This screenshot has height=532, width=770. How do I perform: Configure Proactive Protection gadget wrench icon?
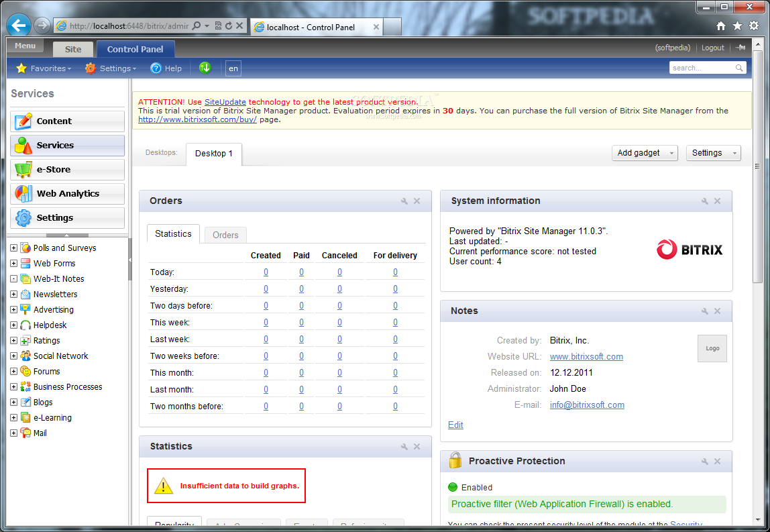(x=705, y=462)
